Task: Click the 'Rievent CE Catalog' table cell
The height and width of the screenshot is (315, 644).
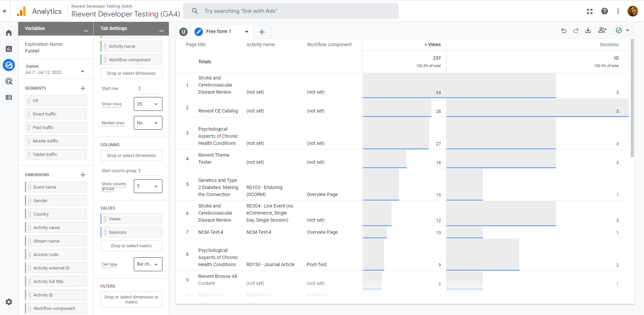Action: point(218,111)
